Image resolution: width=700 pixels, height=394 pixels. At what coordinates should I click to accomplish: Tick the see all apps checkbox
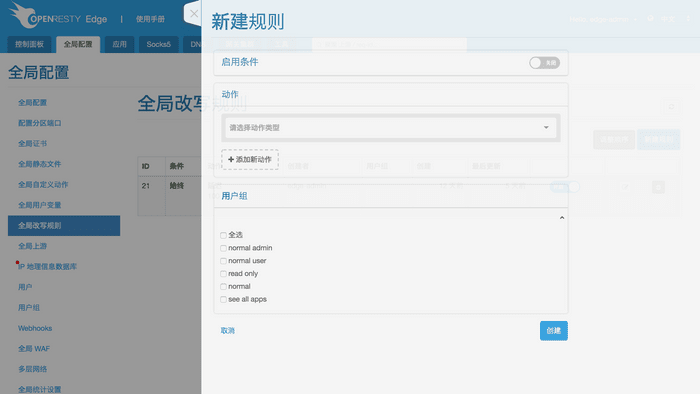click(223, 299)
